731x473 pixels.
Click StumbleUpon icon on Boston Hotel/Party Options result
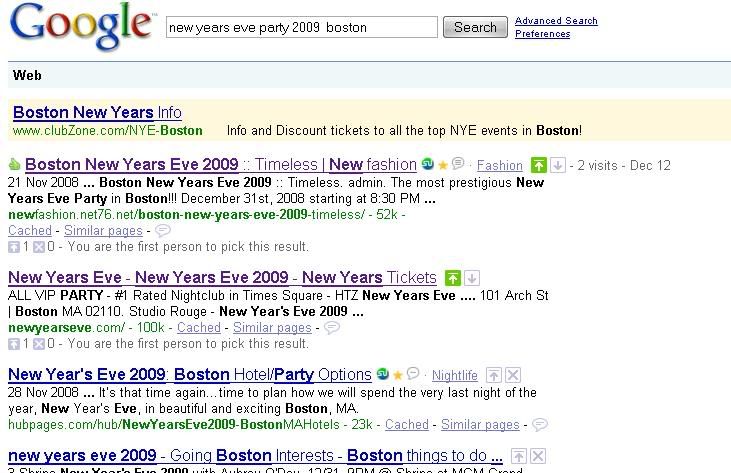(383, 374)
